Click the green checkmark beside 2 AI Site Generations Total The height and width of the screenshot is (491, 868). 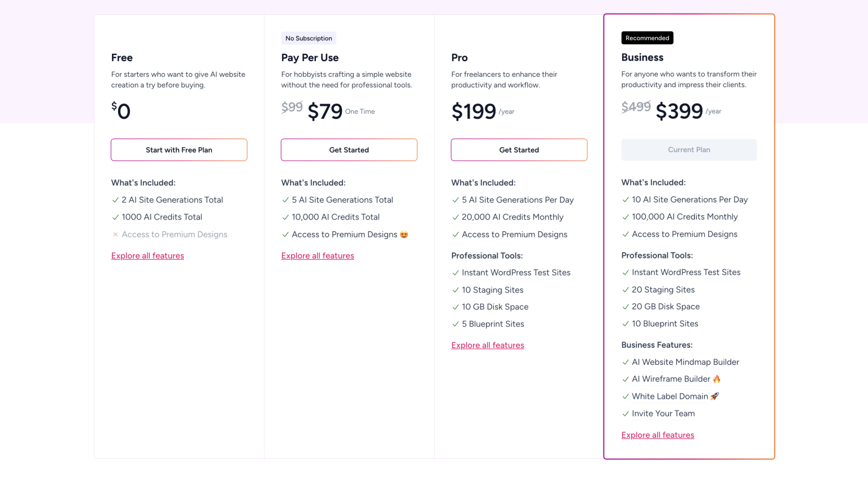(115, 200)
